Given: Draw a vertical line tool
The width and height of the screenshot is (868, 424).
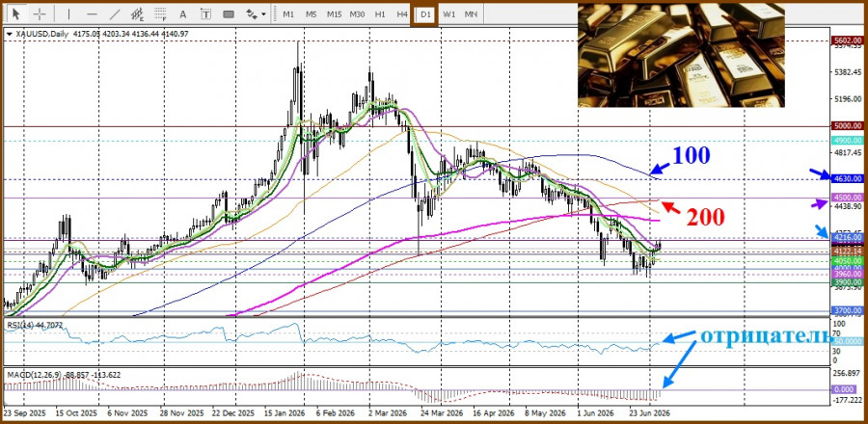Looking at the screenshot, I should 68,13.
